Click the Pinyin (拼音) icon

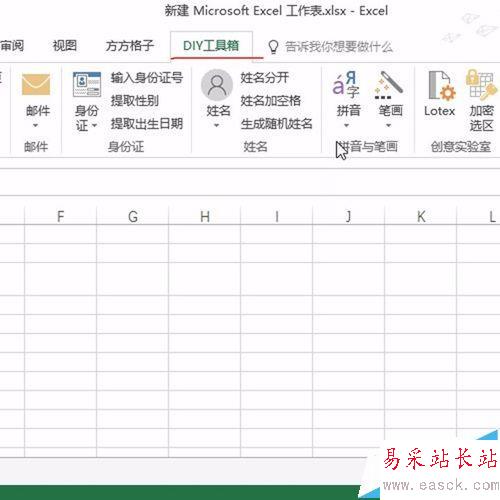(x=347, y=84)
